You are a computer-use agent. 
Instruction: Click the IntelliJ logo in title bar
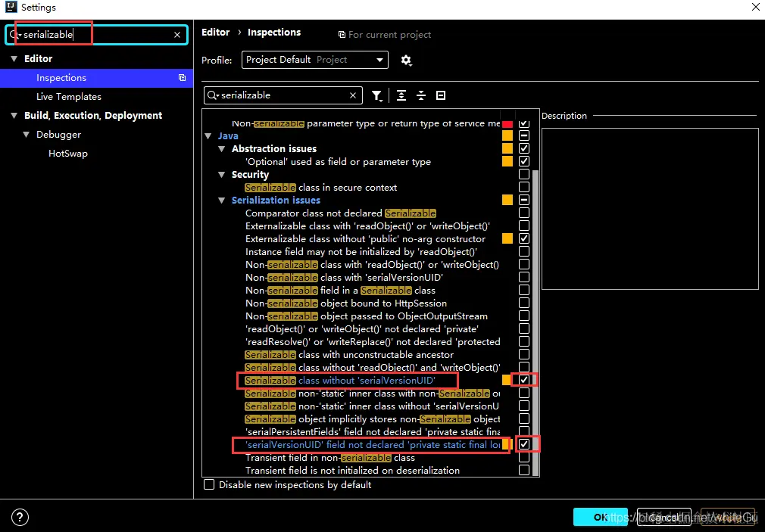click(x=11, y=7)
